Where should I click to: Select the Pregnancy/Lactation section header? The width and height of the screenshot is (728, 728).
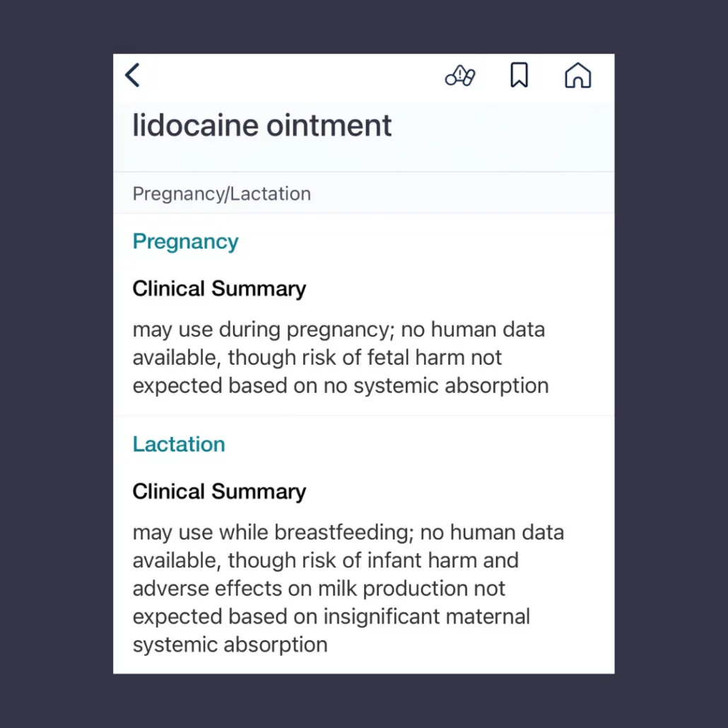click(222, 194)
